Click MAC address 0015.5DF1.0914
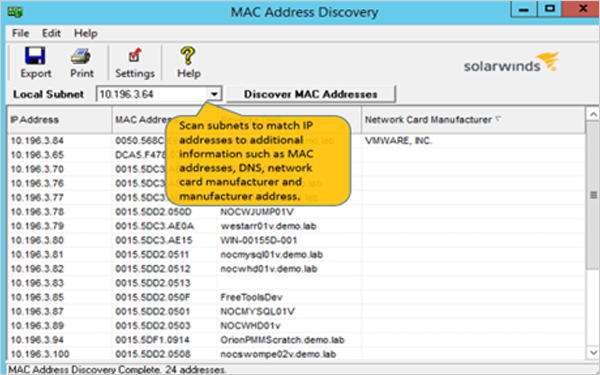Screen dimensions: 600x375 (x=152, y=340)
